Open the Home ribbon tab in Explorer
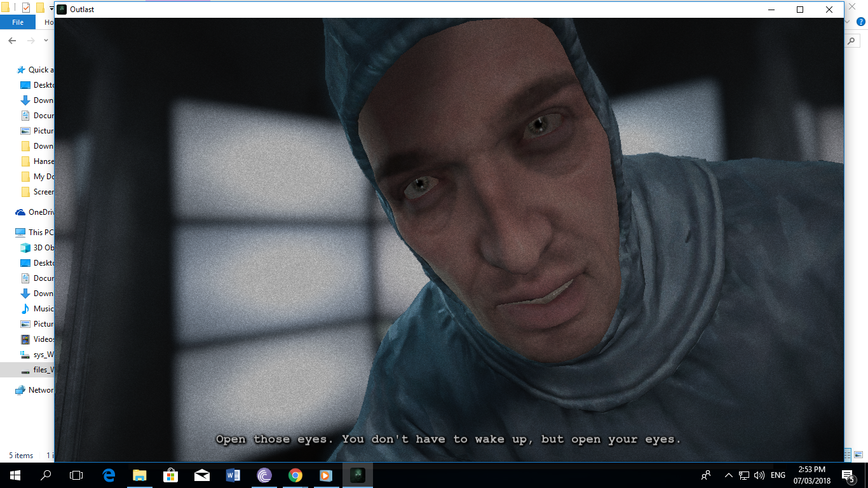Viewport: 868px width, 488px height. 48,22
